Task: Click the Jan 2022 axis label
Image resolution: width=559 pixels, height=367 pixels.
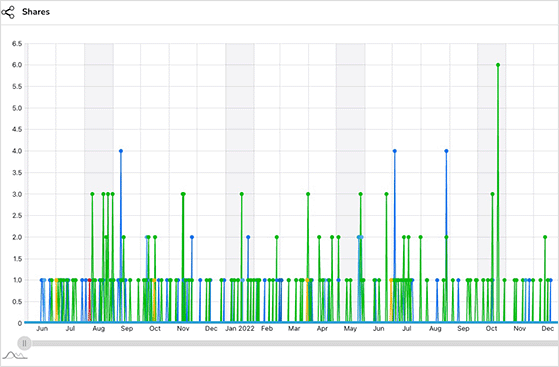Action: (x=240, y=328)
